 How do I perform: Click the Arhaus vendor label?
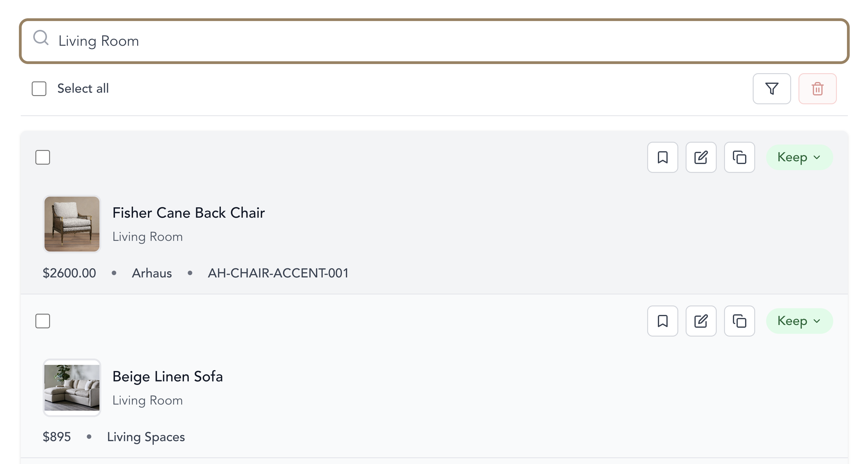[x=152, y=273]
